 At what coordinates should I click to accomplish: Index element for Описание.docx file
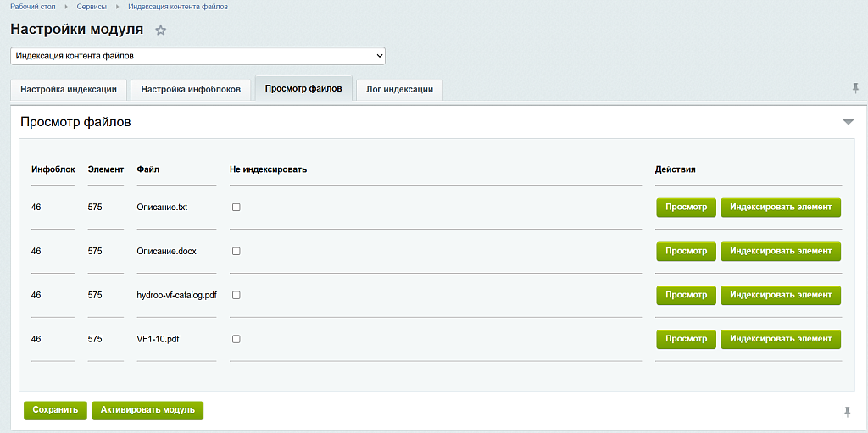click(781, 251)
